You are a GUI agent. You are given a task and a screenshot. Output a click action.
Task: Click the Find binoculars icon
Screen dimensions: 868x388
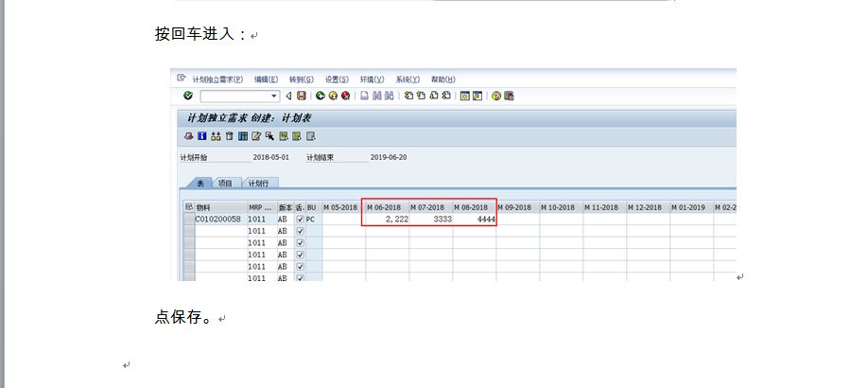click(377, 96)
